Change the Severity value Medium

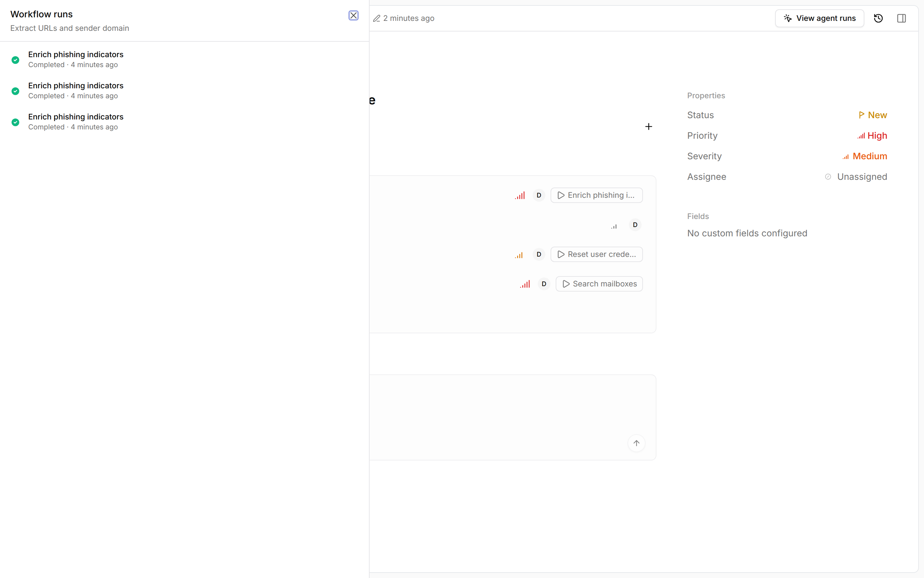[x=865, y=156]
